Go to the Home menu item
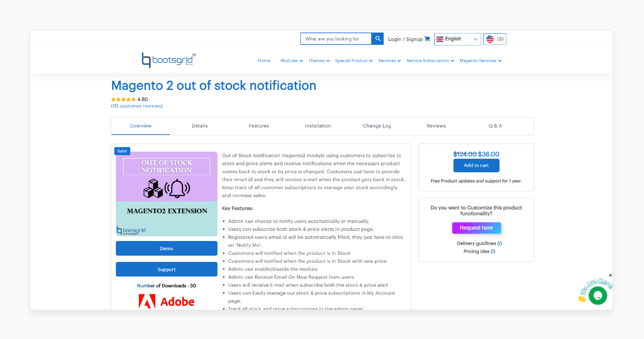Viewport: 644px width, 339px height. point(264,61)
